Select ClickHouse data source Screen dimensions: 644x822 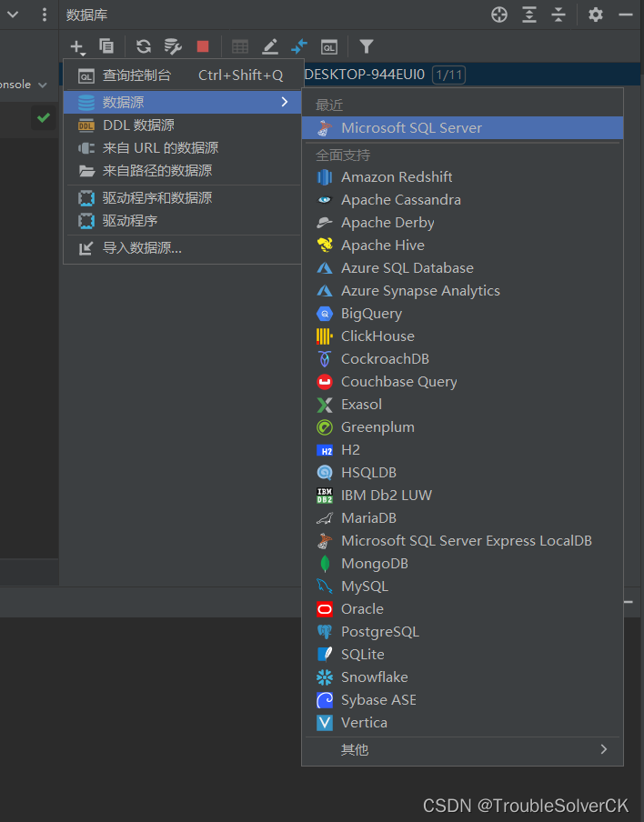coord(462,336)
